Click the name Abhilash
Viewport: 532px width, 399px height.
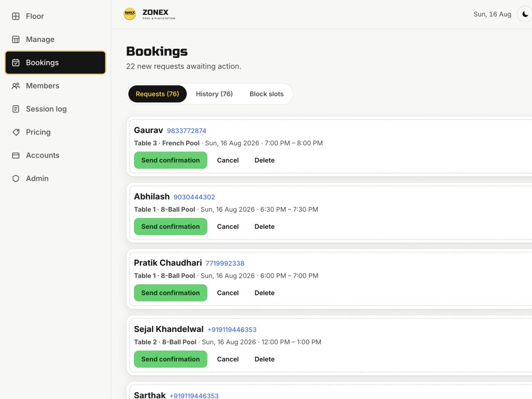coord(152,196)
